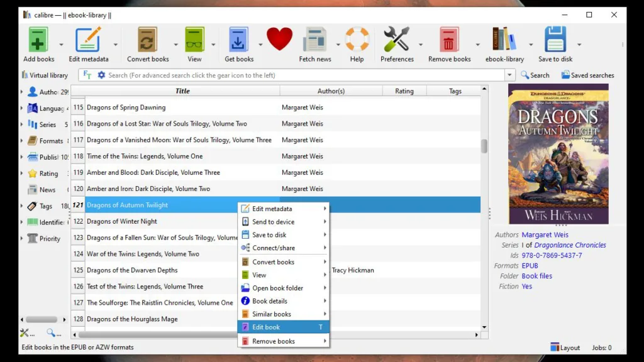
Task: Open the Edit metadata tool
Action: (x=88, y=39)
